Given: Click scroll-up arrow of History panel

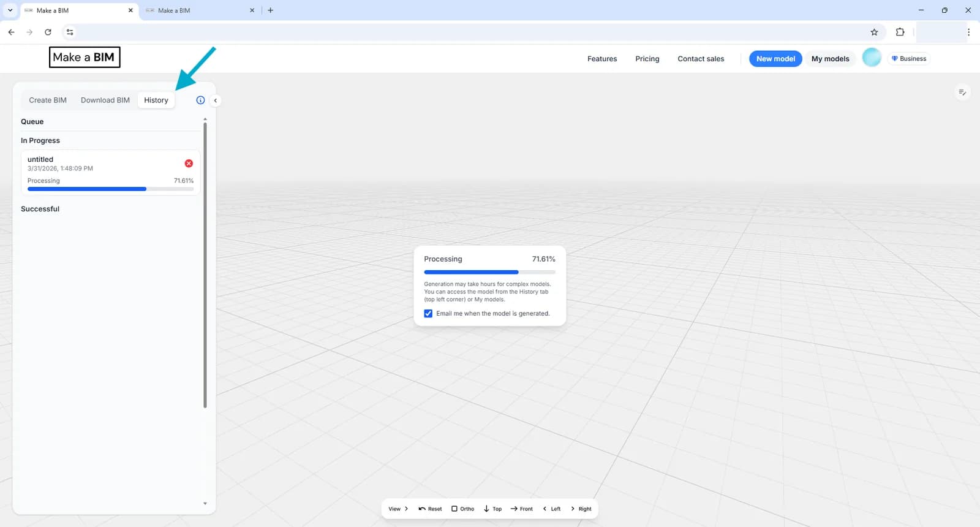Looking at the screenshot, I should pyautogui.click(x=205, y=119).
